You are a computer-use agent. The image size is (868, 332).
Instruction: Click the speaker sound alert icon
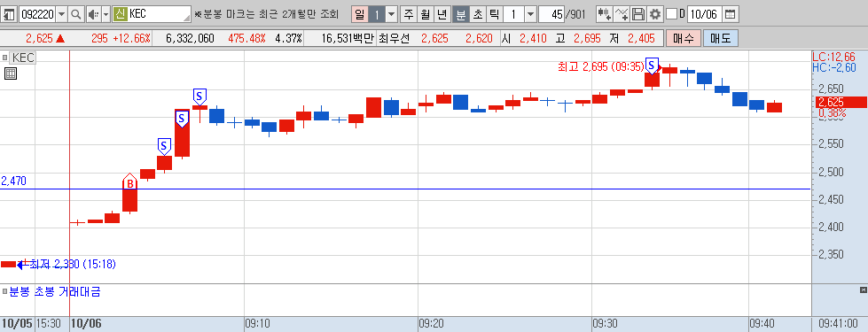coord(93,14)
